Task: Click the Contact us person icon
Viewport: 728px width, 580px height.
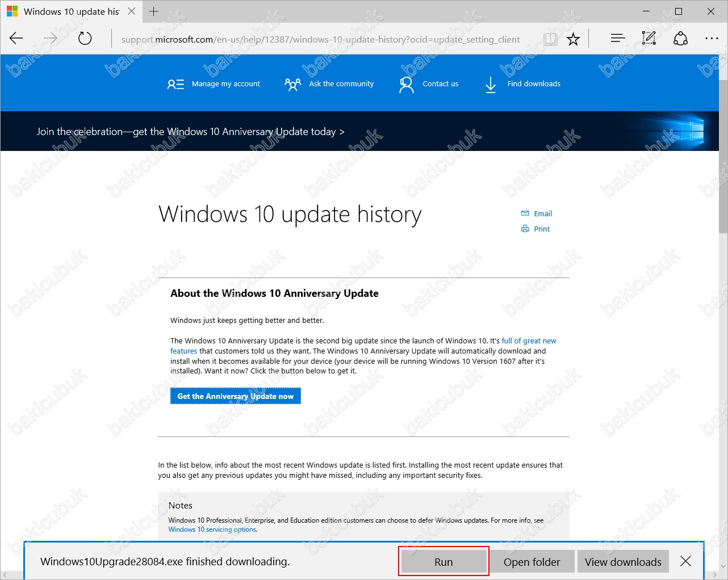Action: 406,85
